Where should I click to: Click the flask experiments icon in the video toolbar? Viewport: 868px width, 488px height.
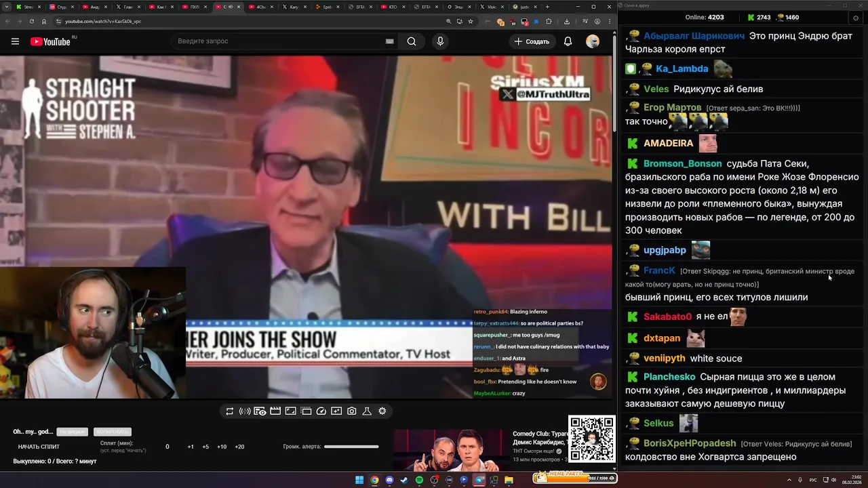(367, 411)
